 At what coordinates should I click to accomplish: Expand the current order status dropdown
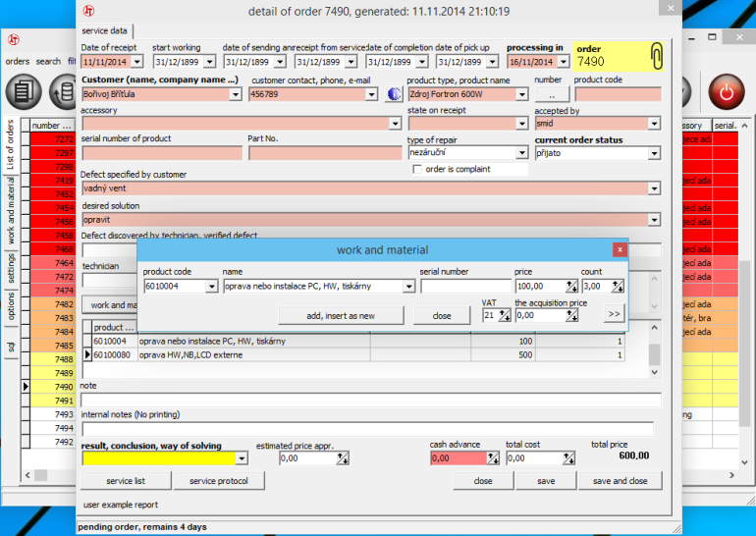(654, 154)
